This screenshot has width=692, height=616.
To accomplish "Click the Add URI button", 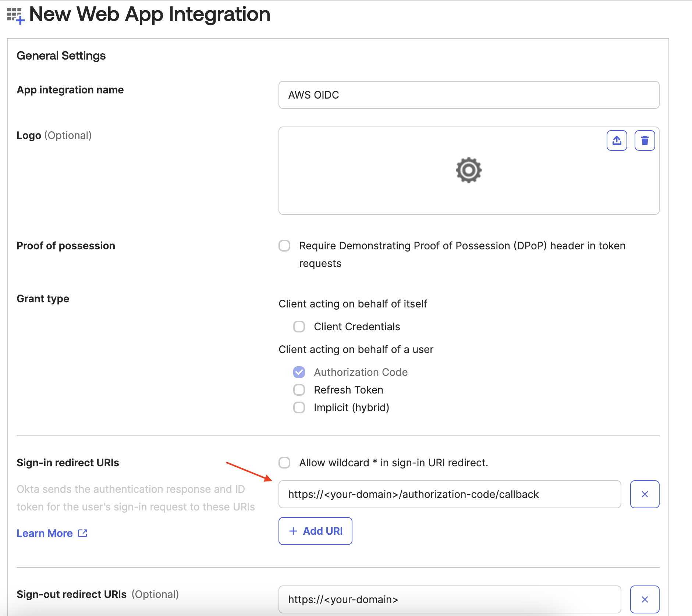I will 315,531.
